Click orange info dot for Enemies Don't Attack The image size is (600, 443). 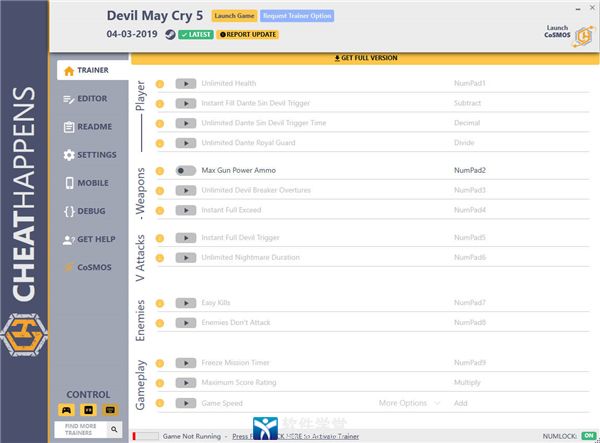[160, 323]
